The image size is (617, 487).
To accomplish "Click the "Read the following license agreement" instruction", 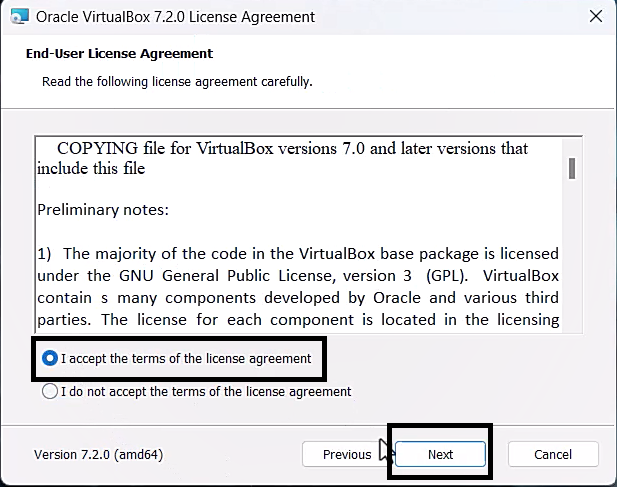I will pos(177,81).
